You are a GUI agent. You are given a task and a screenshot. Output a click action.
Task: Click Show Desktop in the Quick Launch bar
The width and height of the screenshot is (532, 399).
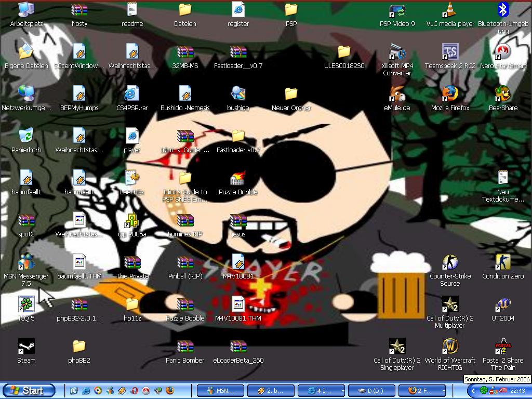(x=74, y=391)
